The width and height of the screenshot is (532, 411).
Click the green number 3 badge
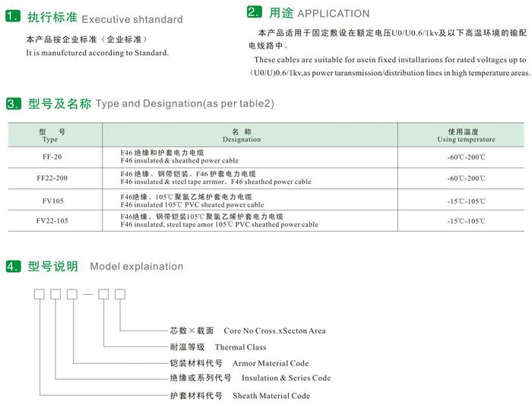tap(12, 103)
